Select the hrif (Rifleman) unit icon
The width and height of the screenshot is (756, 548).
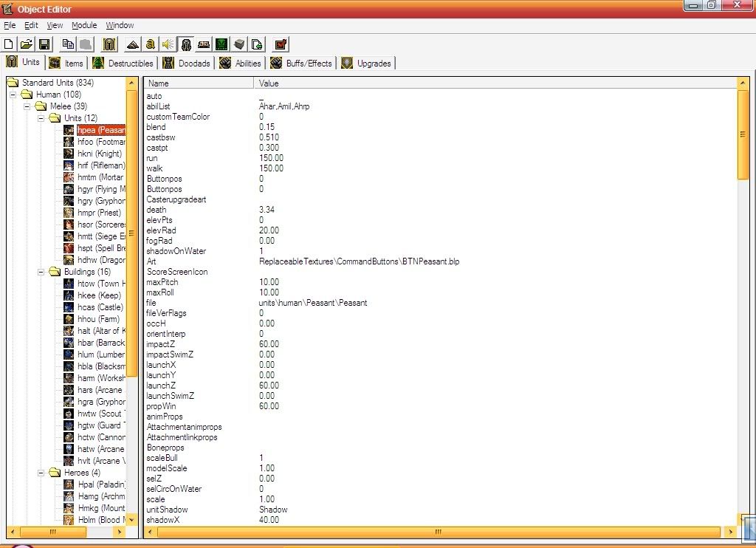pyautogui.click(x=69, y=165)
